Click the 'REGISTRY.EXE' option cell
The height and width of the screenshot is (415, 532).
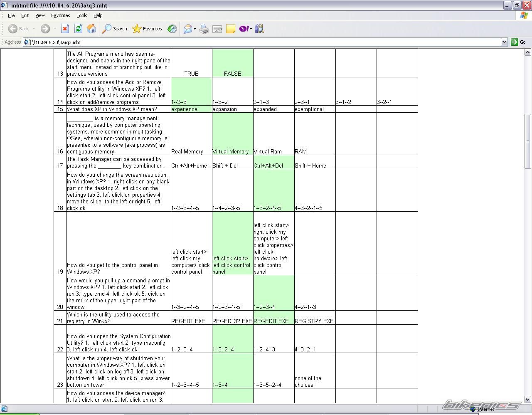[x=315, y=318]
